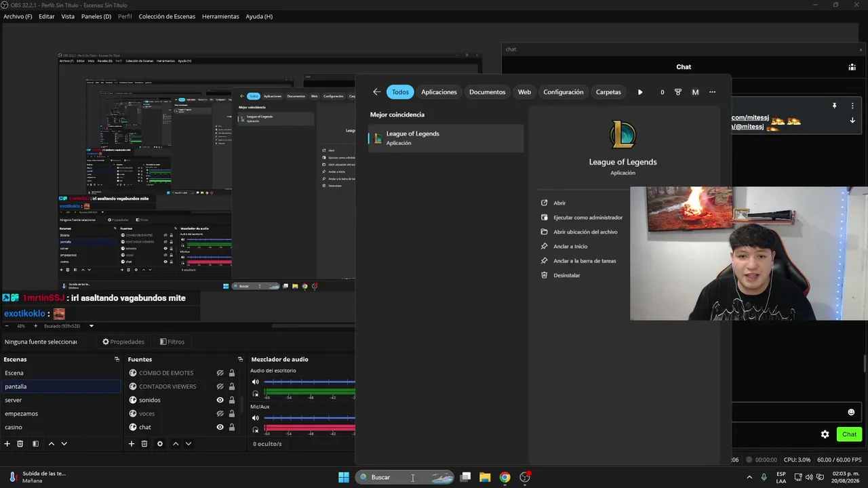Image resolution: width=868 pixels, height=488 pixels.
Task: Expand more search filters with play arrow
Action: (640, 92)
